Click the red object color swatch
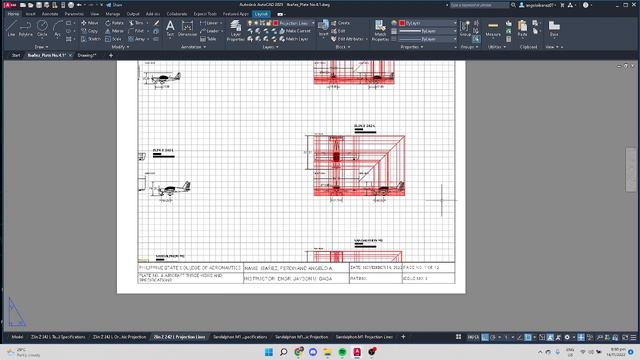The width and height of the screenshot is (640, 360). click(x=402, y=23)
